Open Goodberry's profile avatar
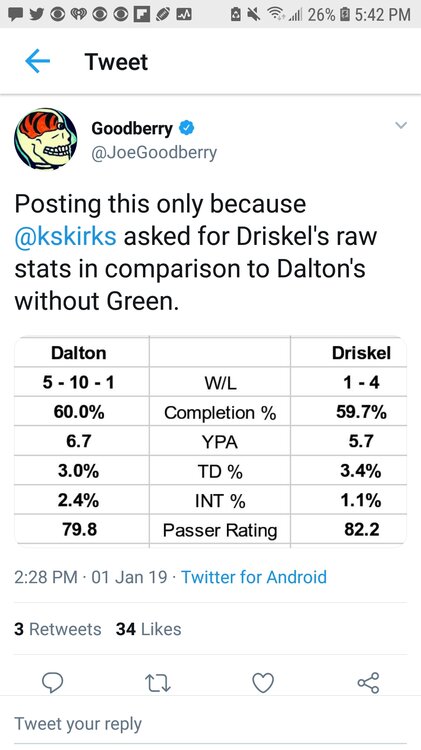The width and height of the screenshot is (421, 750). [46, 139]
